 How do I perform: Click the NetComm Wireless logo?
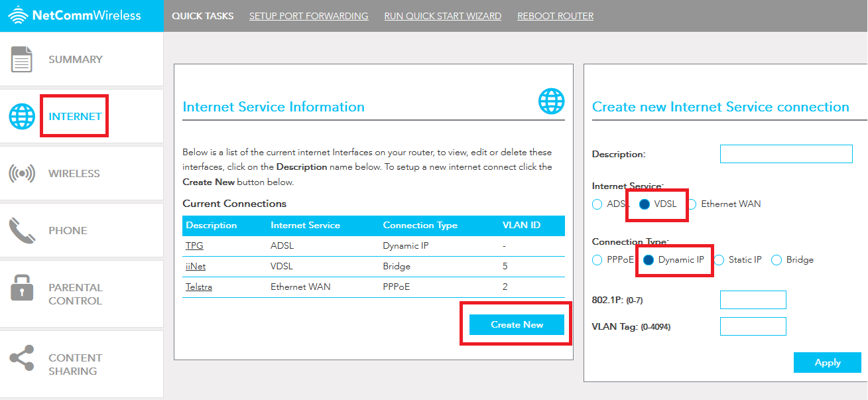tap(76, 15)
